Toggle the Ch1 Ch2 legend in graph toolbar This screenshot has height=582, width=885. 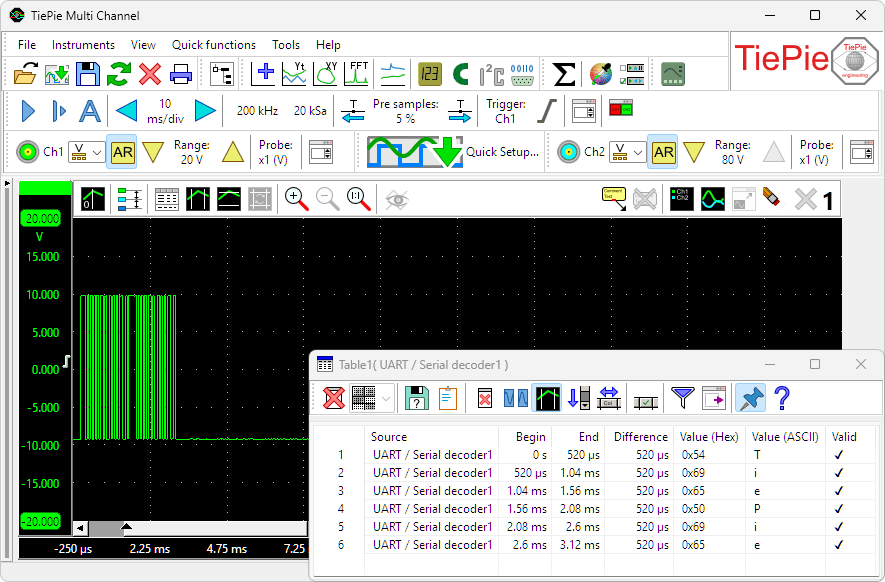(x=682, y=199)
